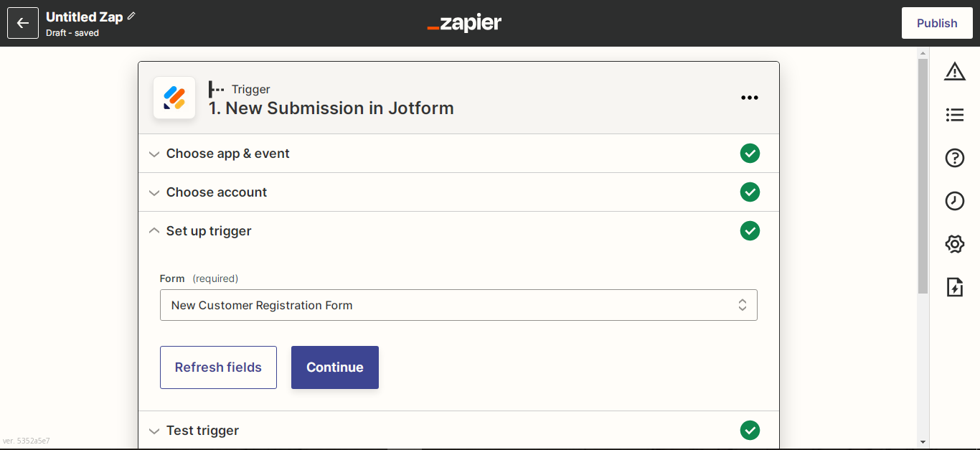The height and width of the screenshot is (450, 980).
Task: Collapse the Set up trigger section
Action: [458, 231]
